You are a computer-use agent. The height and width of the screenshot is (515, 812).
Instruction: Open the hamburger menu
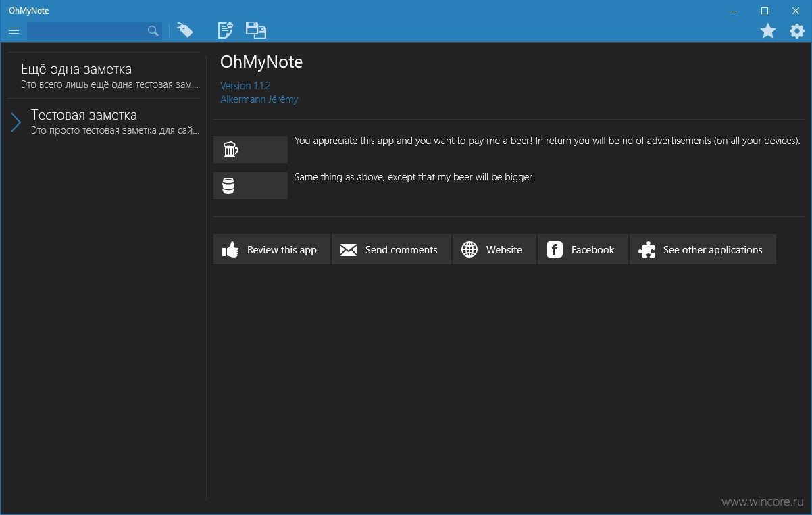[x=14, y=31]
